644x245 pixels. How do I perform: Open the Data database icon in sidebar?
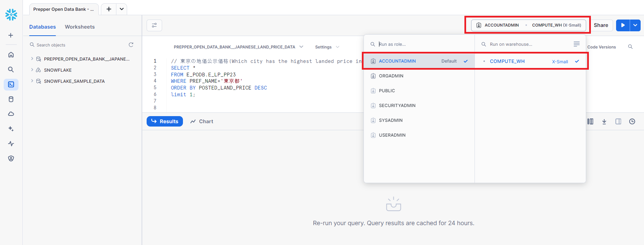(x=11, y=99)
